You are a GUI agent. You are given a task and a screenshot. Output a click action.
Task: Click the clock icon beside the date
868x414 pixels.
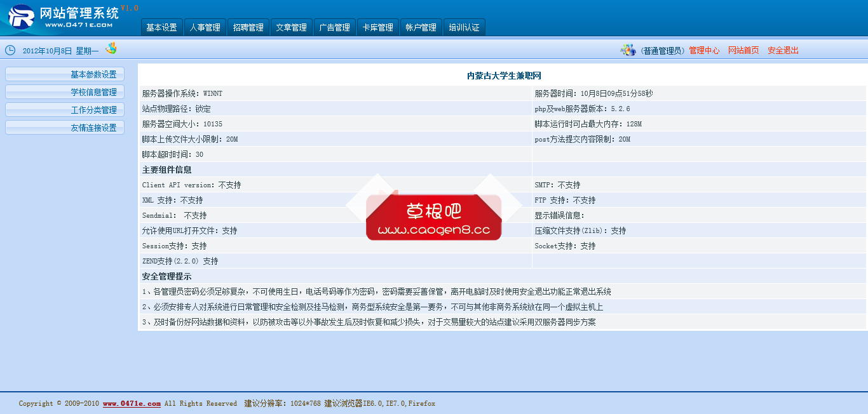pyautogui.click(x=10, y=50)
